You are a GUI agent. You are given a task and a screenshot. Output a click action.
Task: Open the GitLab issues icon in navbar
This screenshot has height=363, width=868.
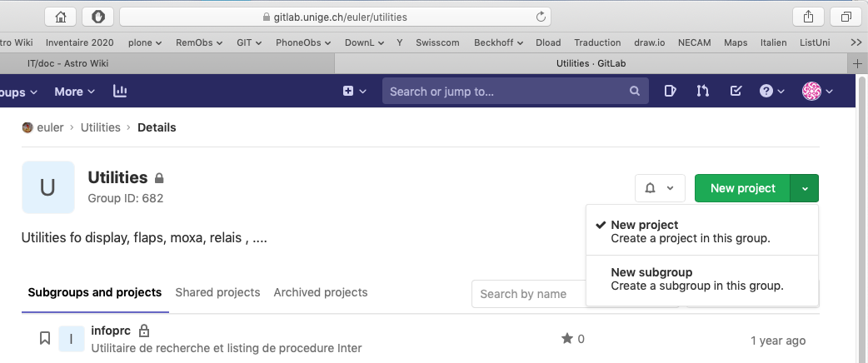[671, 92]
